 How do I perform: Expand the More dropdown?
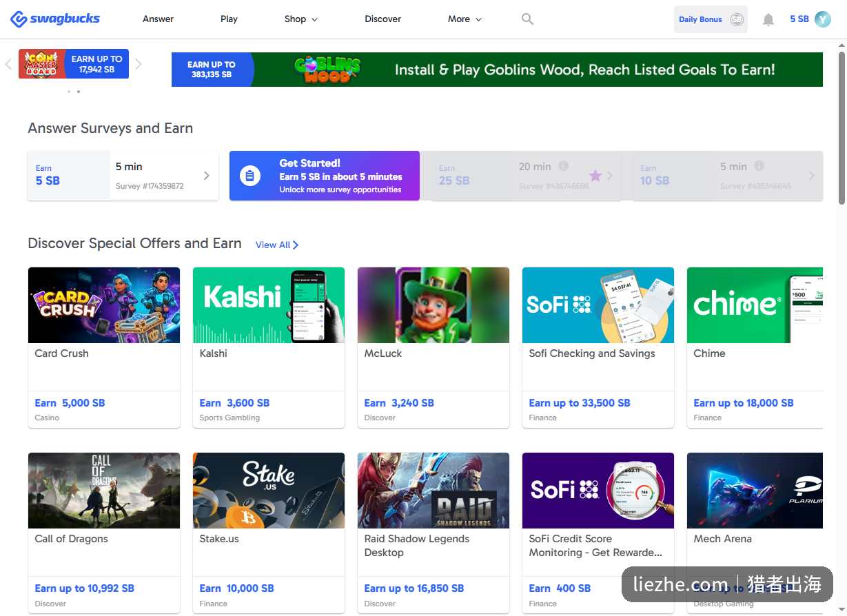coord(465,19)
